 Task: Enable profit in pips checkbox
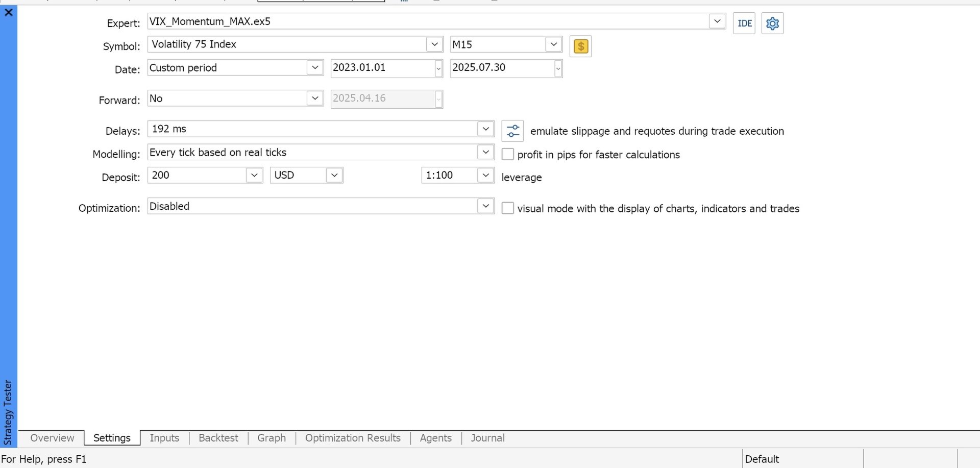coord(508,154)
